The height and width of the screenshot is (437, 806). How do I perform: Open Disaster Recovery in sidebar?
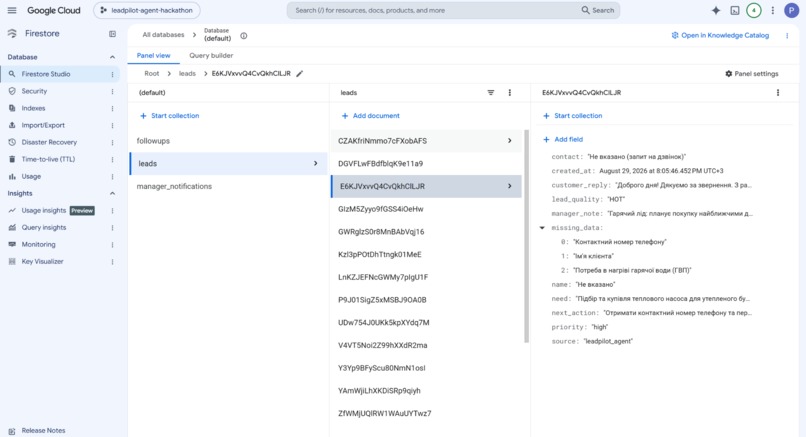point(49,142)
